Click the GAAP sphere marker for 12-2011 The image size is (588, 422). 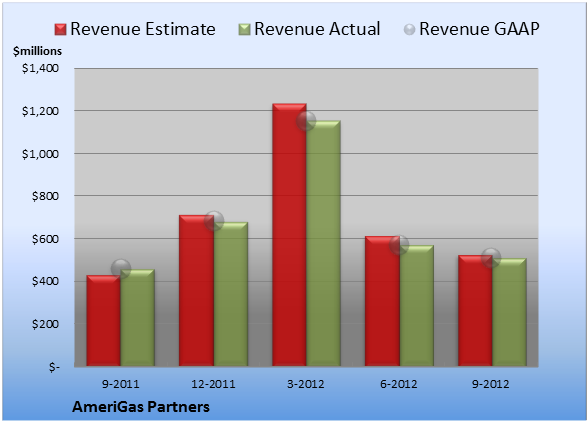click(214, 221)
